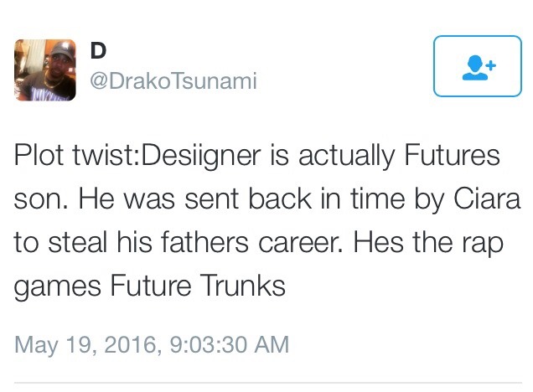Click the follow user icon button
This screenshot has height=392, width=533.
(478, 66)
